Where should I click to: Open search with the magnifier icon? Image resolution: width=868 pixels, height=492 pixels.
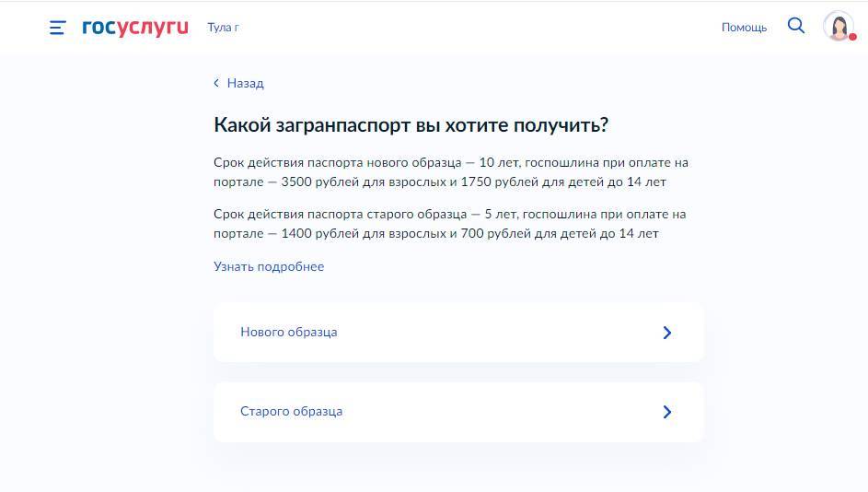[796, 26]
